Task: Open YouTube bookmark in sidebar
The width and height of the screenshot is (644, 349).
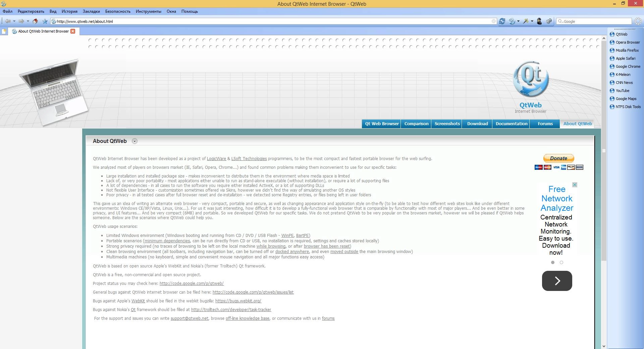Action: point(620,91)
